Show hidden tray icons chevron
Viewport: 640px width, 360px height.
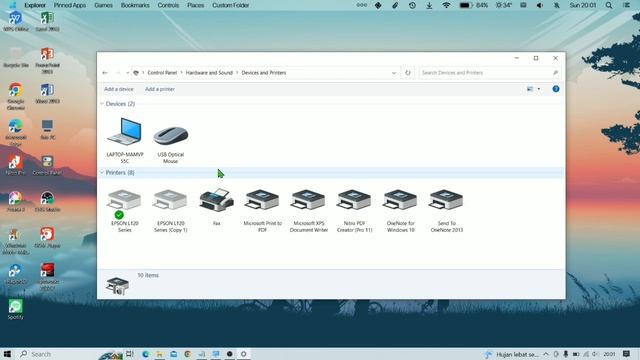point(546,354)
